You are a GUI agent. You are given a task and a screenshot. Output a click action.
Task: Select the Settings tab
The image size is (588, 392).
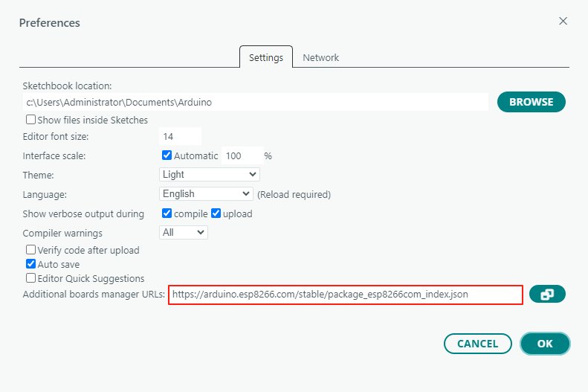click(x=265, y=57)
